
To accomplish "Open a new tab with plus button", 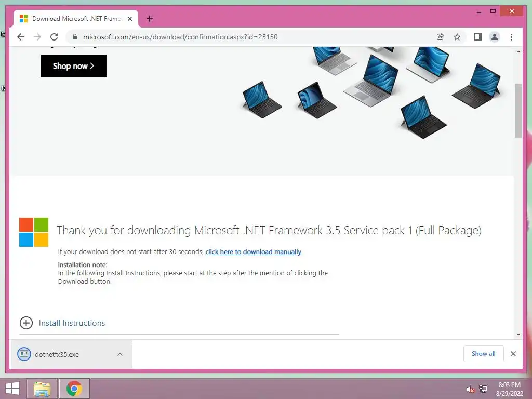I will [x=150, y=19].
